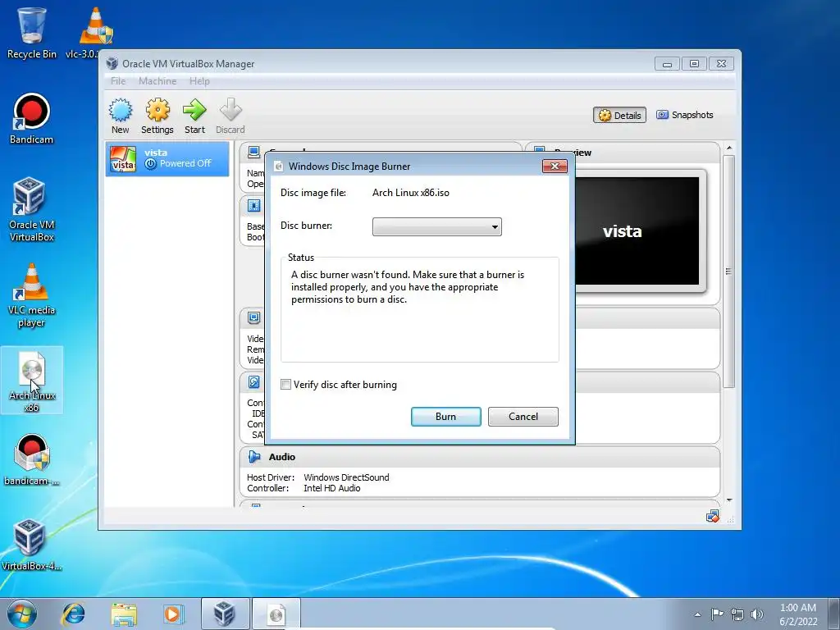Select the vista virtual machine entry
The height and width of the screenshot is (630, 840).
[x=167, y=158]
